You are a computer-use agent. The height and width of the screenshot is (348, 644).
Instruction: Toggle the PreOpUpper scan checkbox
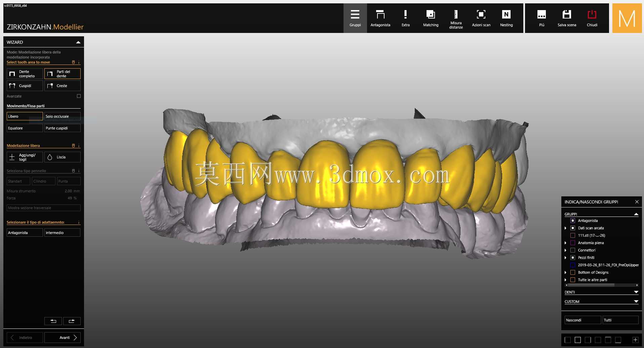(x=573, y=265)
